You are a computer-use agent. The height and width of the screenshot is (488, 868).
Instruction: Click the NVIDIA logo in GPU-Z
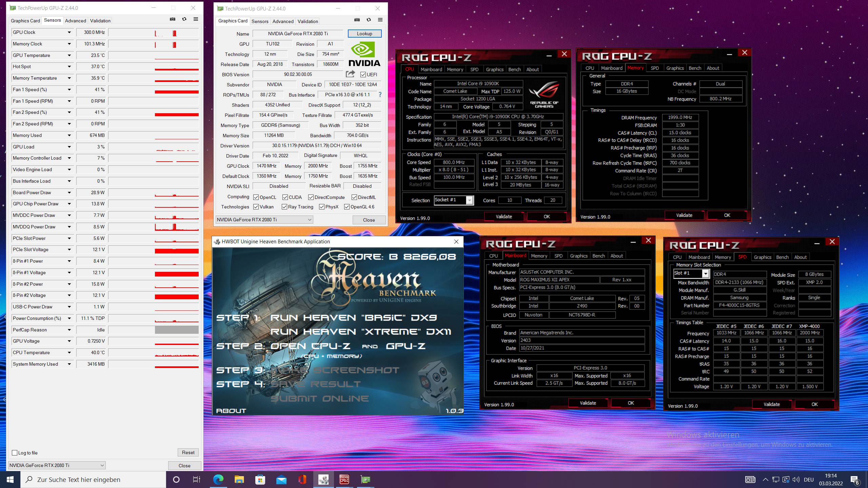click(364, 54)
